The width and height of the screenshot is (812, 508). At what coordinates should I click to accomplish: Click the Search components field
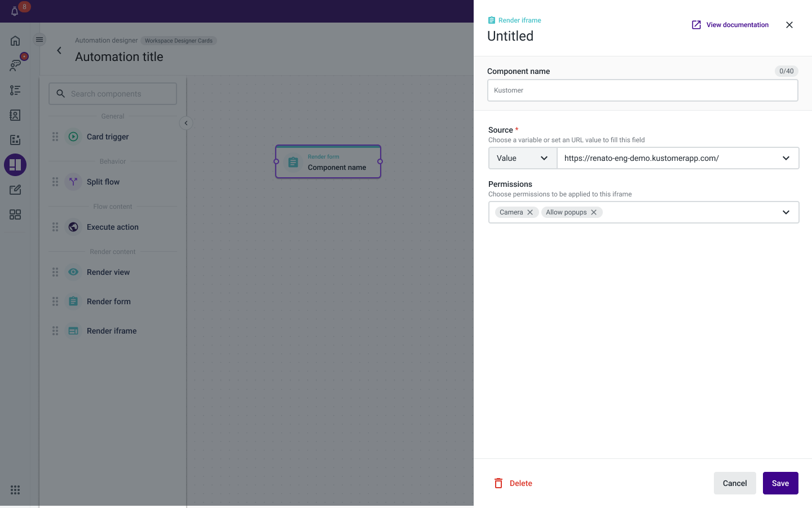click(x=113, y=94)
